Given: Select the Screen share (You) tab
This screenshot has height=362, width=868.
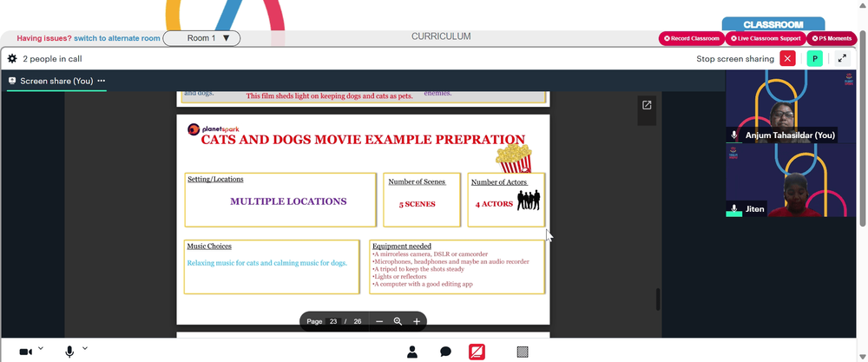Looking at the screenshot, I should click(x=56, y=81).
